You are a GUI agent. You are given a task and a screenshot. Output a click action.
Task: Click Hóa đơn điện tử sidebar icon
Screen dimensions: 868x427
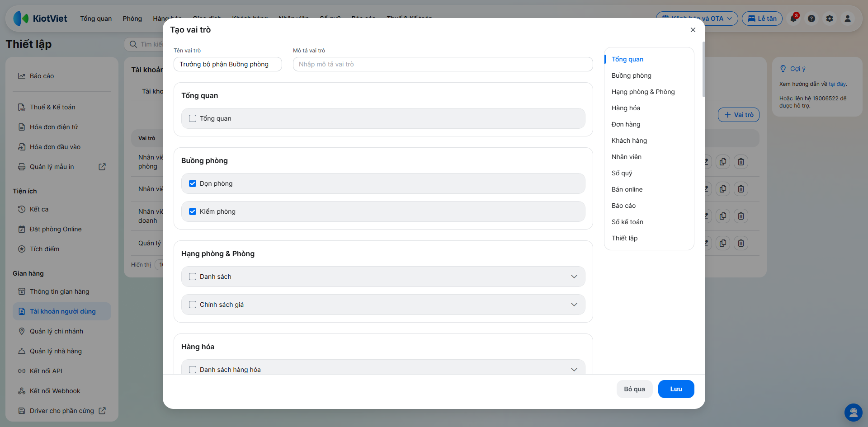pyautogui.click(x=22, y=127)
